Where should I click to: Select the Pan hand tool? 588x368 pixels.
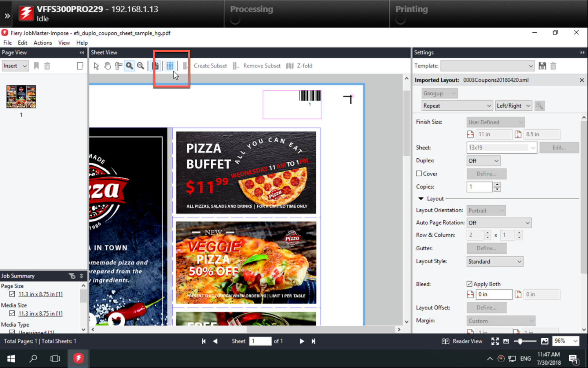point(107,66)
